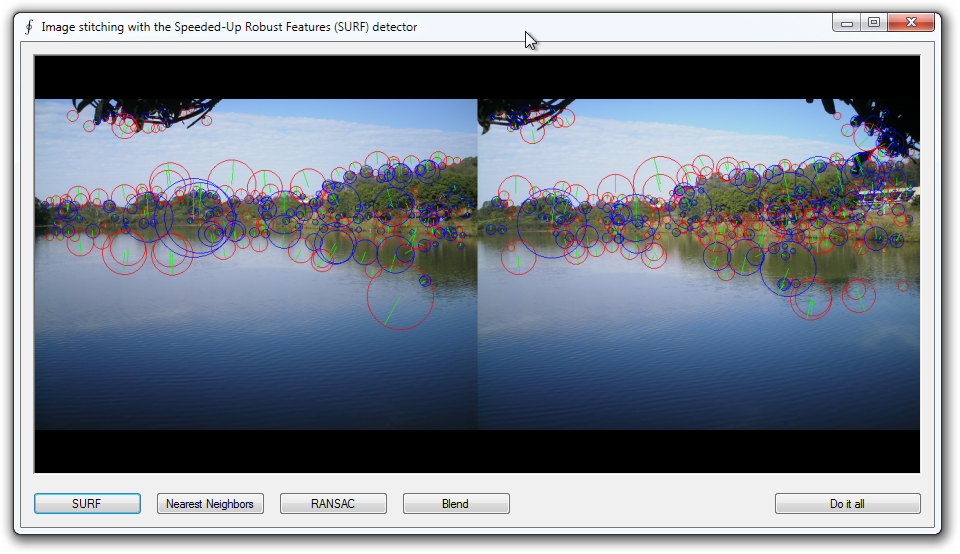960x554 pixels.
Task: Click the tree branches atop the left photo
Action: (x=130, y=110)
